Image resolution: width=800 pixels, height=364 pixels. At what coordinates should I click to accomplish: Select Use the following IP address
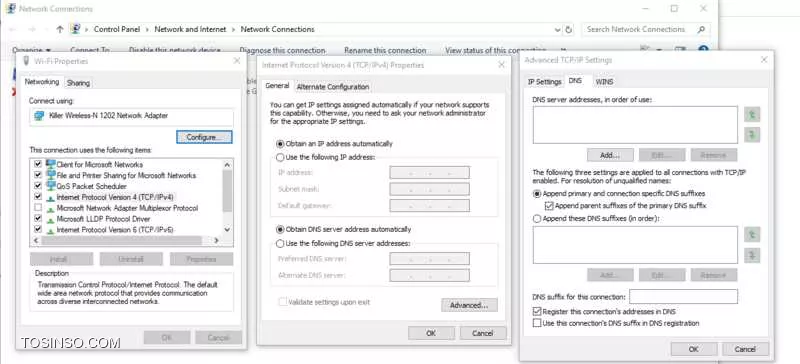[x=280, y=157]
